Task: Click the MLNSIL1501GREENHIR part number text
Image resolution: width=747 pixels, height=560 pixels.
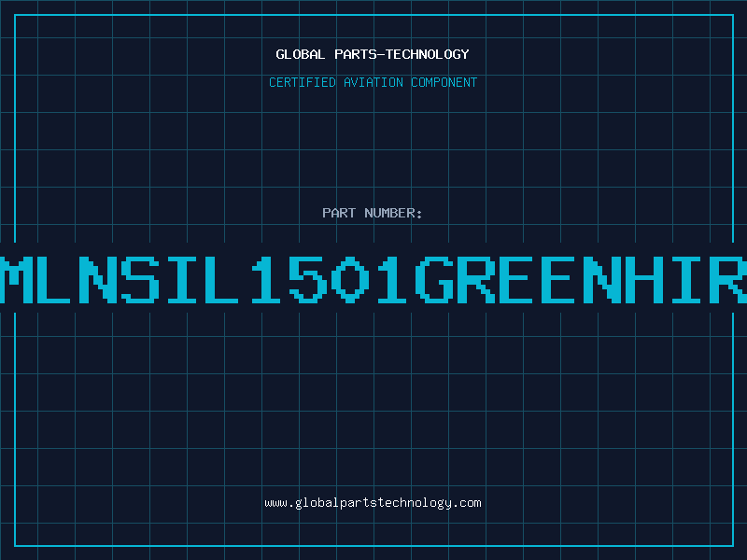Action: (373, 280)
